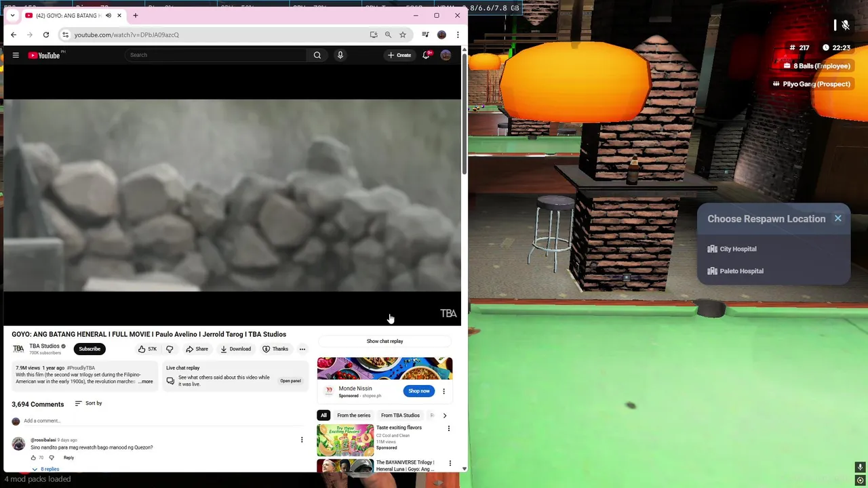This screenshot has height=488, width=868.
Task: Open the zoom magnifier icon in the address bar
Action: [388, 35]
